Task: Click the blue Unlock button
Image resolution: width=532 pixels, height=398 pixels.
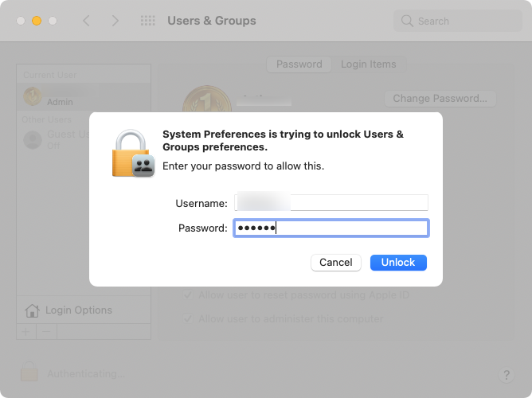Action: (x=398, y=263)
